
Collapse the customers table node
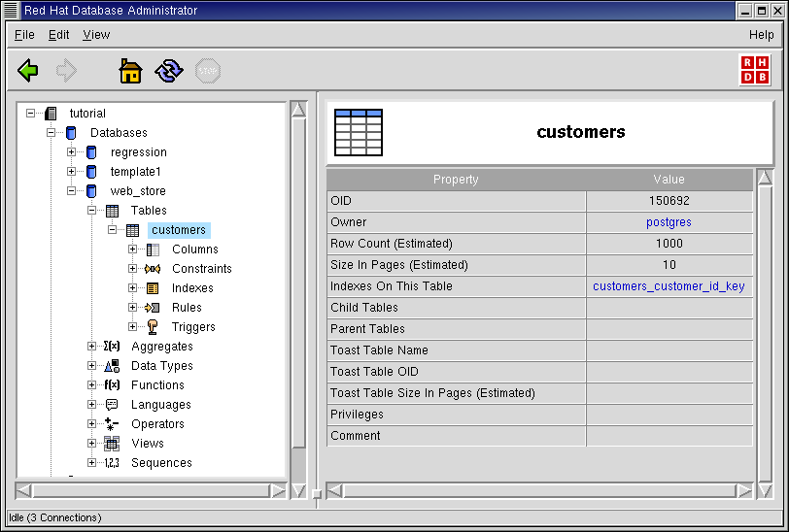click(x=112, y=230)
